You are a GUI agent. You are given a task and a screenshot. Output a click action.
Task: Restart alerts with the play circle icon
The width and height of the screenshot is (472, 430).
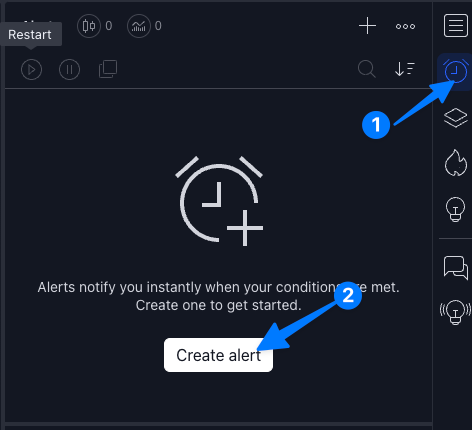point(31,69)
